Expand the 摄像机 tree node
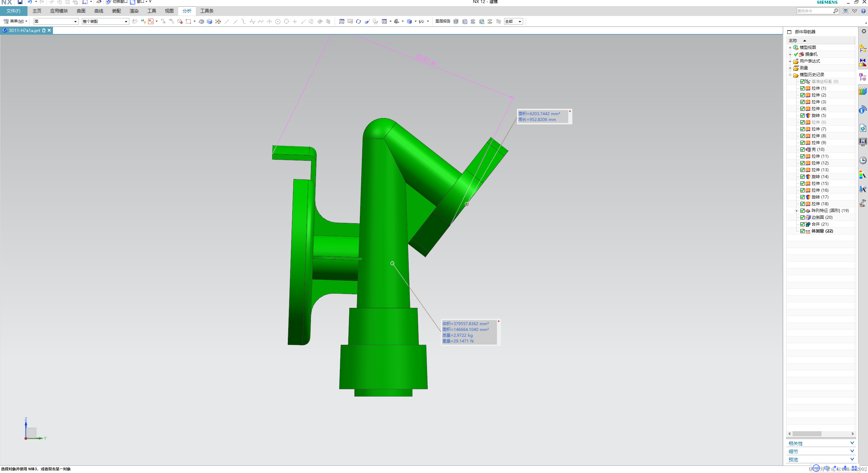The image size is (868, 473). point(790,54)
